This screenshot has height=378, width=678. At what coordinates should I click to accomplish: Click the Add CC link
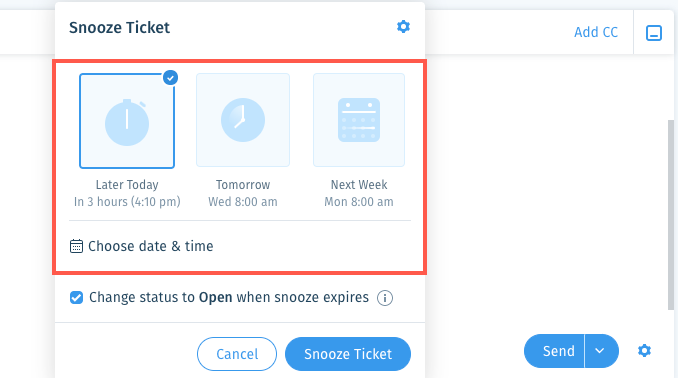tap(596, 32)
